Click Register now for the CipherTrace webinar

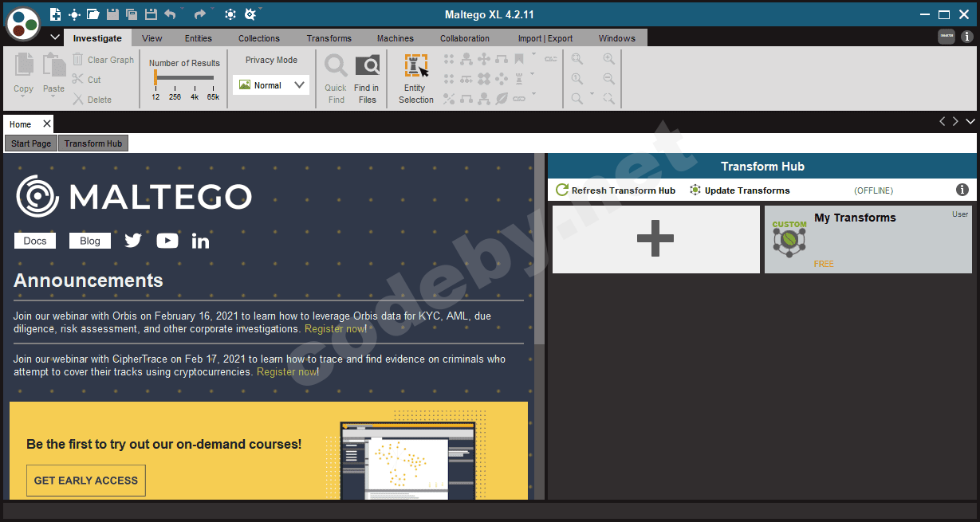point(286,371)
